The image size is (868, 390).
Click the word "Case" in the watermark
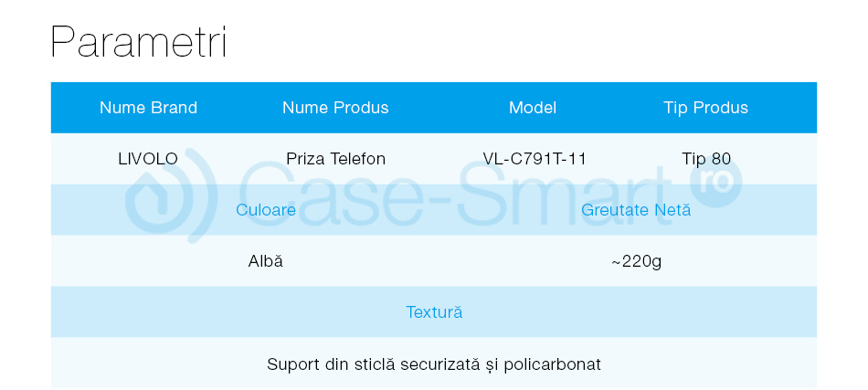point(320,192)
